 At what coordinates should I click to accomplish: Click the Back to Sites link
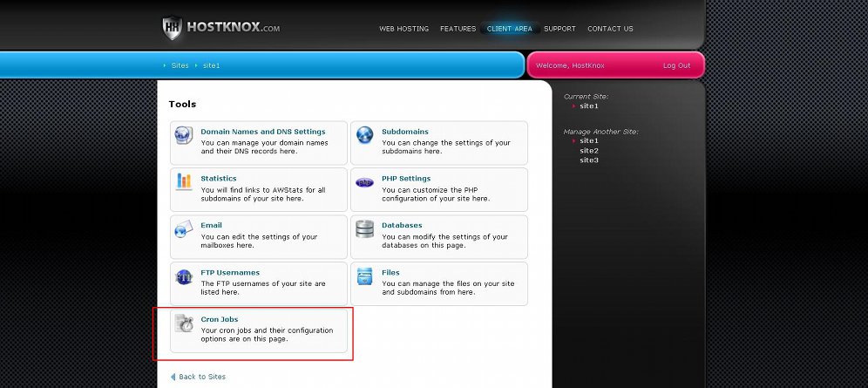click(x=201, y=377)
